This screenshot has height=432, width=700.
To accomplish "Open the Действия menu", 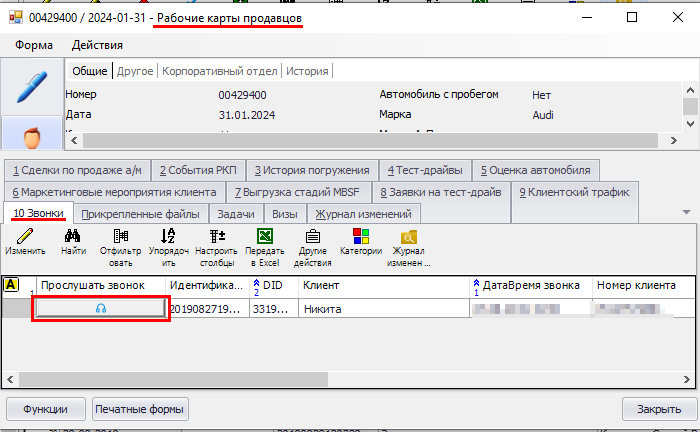I will [97, 45].
